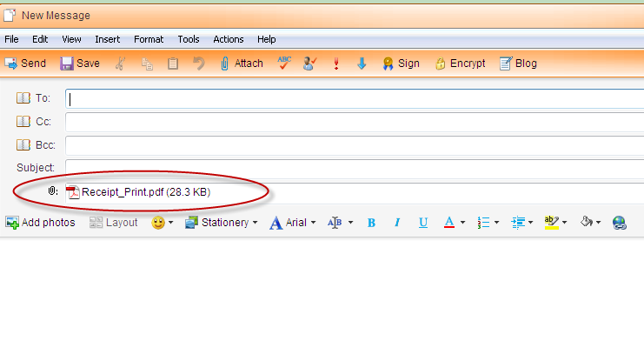
Task: Open the font color dropdown arrow
Action: click(x=462, y=223)
